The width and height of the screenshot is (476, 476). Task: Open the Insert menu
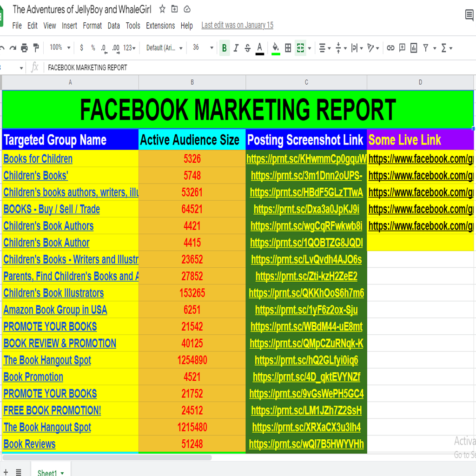point(69,26)
